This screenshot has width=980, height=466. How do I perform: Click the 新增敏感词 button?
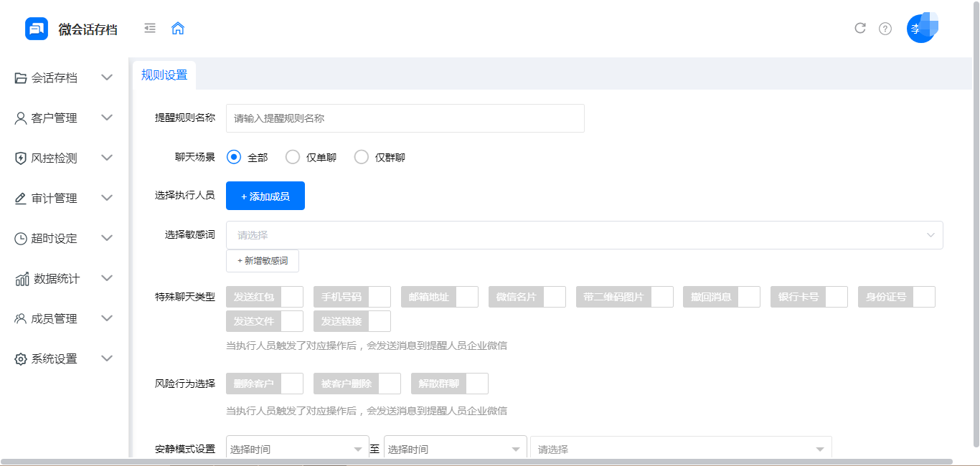[262, 261]
